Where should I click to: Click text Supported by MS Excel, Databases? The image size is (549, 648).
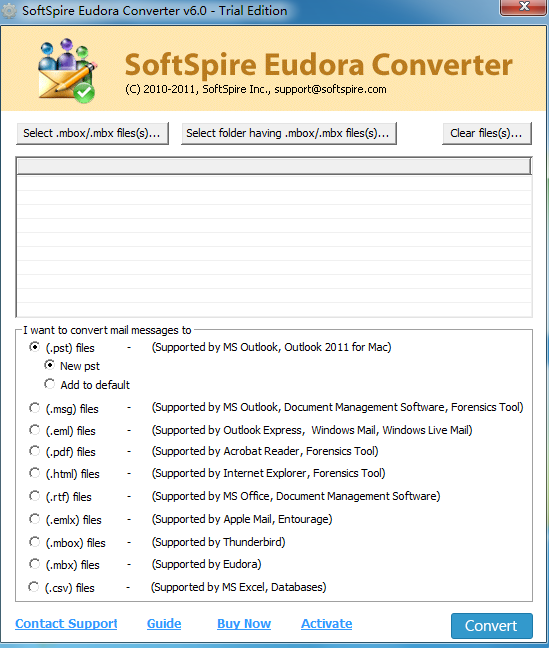(239, 587)
